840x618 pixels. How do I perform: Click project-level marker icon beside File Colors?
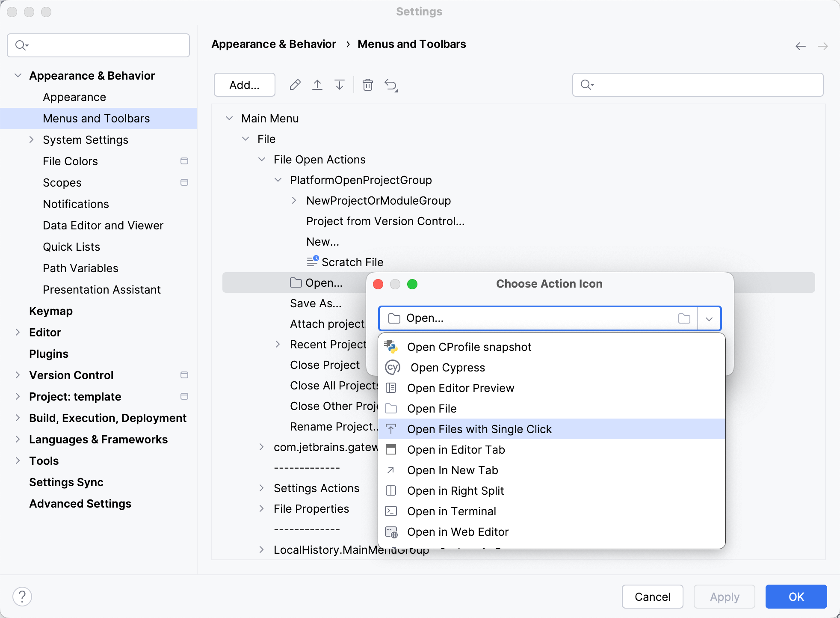[184, 161]
